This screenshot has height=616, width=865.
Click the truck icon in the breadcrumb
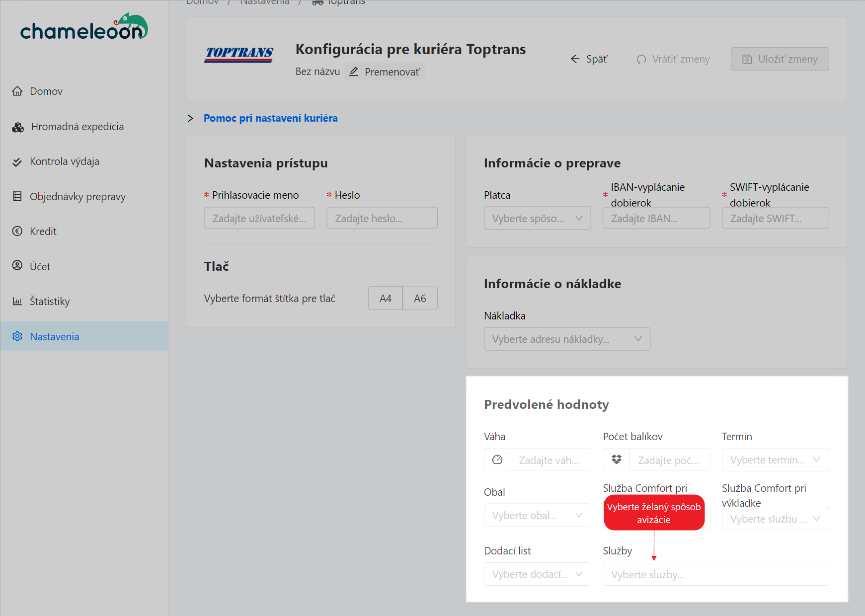(317, 2)
